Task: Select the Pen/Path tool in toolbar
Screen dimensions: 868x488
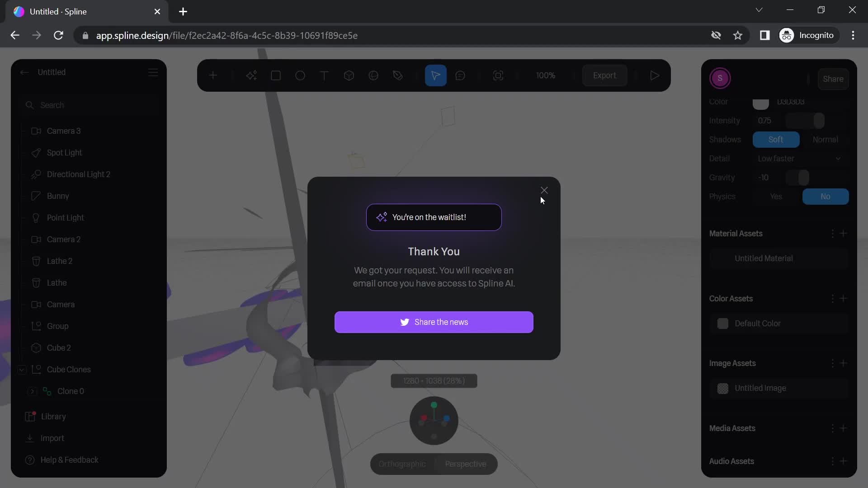Action: [x=398, y=75]
